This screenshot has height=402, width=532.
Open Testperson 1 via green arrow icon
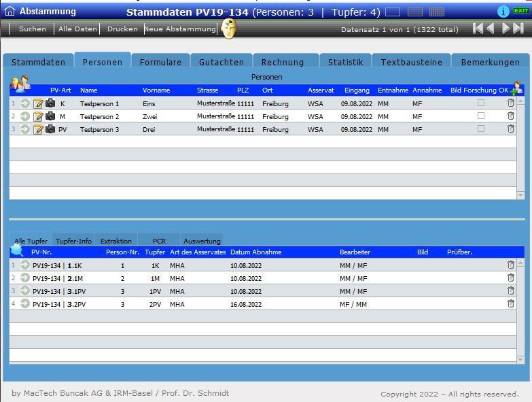24,103
